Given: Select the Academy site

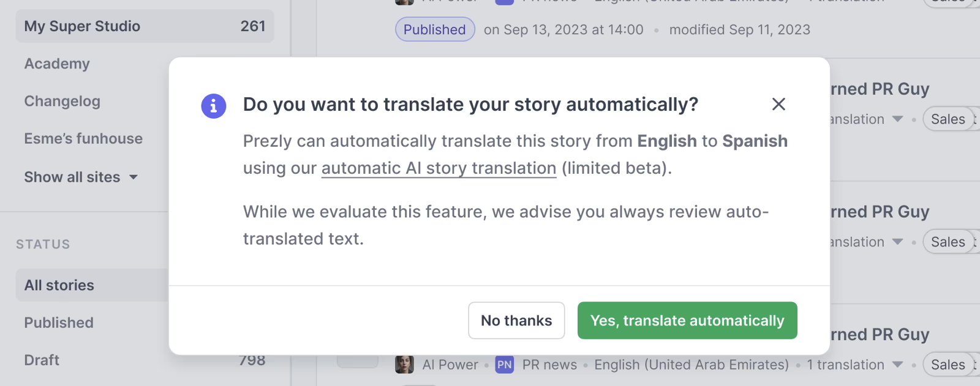Looking at the screenshot, I should [x=57, y=64].
